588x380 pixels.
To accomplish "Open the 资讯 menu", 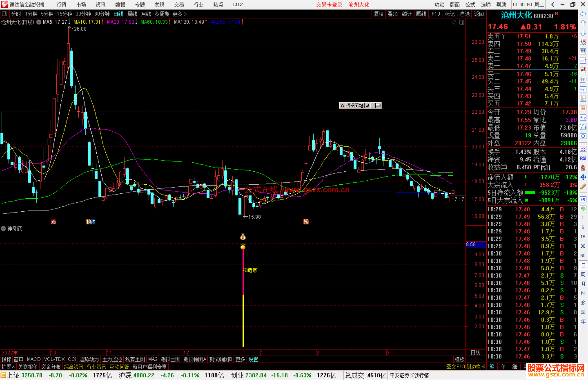I will tap(100, 5).
